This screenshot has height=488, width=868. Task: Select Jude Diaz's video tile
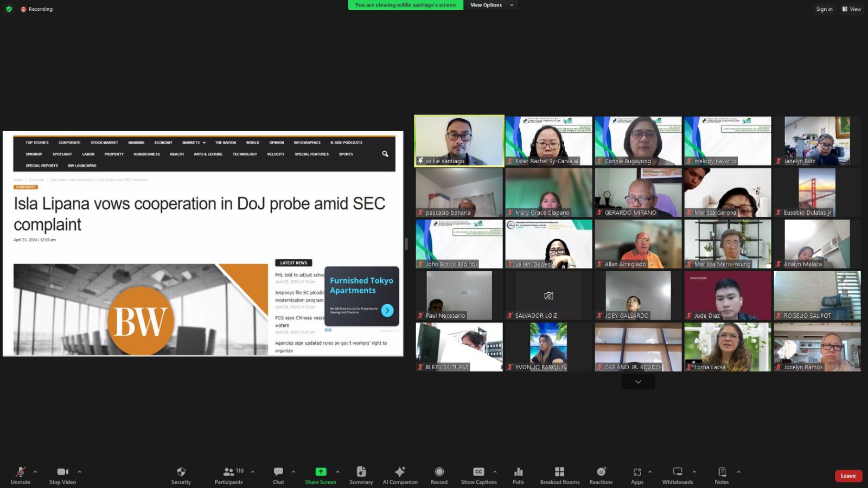(727, 296)
